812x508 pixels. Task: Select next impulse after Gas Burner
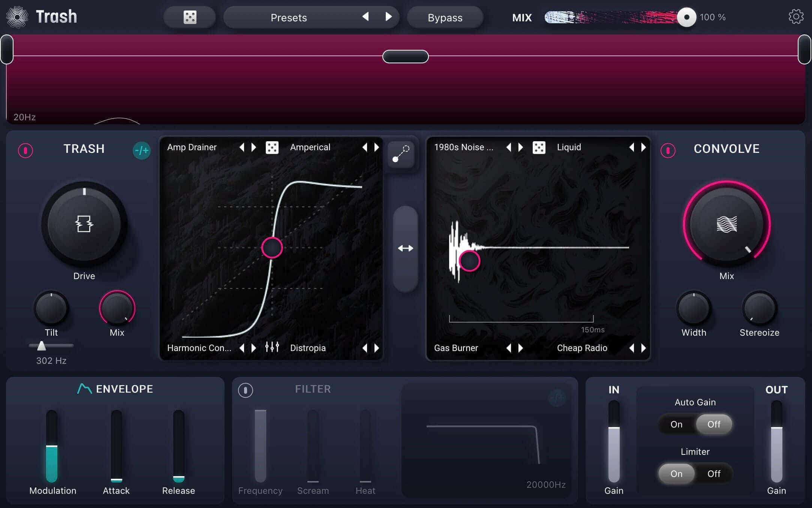[521, 348]
